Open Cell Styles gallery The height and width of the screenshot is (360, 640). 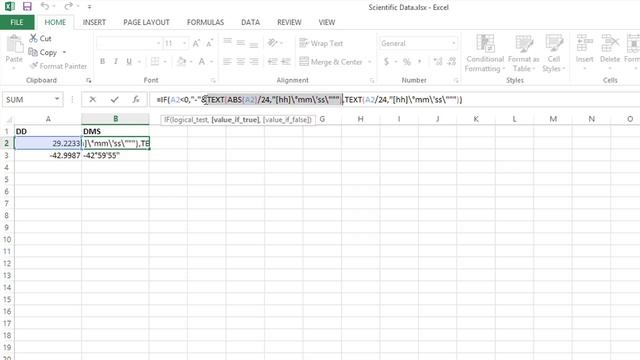click(x=553, y=53)
